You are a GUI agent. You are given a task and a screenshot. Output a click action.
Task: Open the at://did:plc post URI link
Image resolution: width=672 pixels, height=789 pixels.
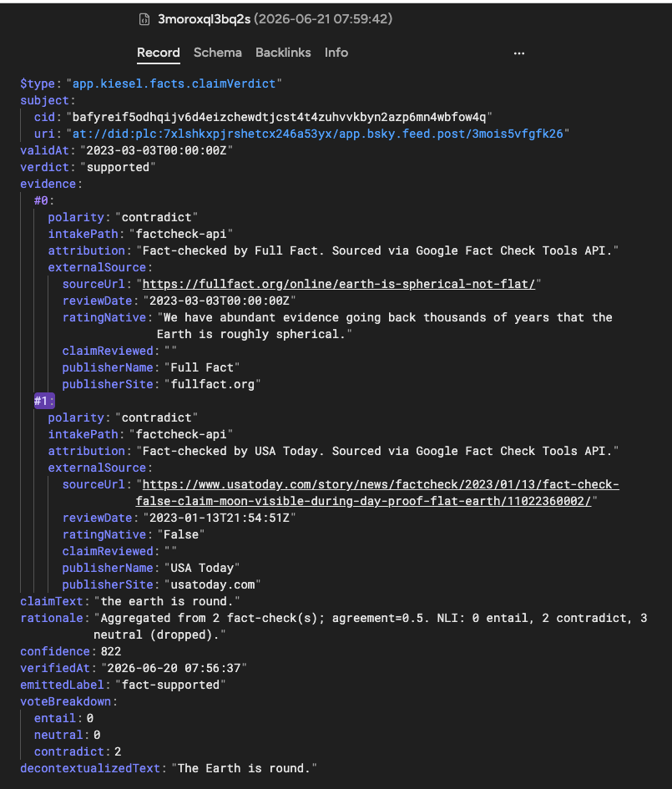pyautogui.click(x=317, y=134)
